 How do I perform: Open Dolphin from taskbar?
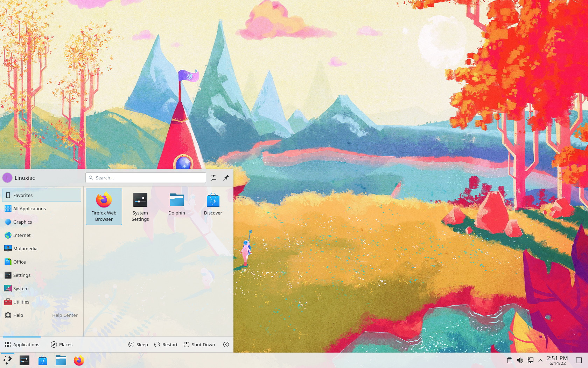[61, 360]
